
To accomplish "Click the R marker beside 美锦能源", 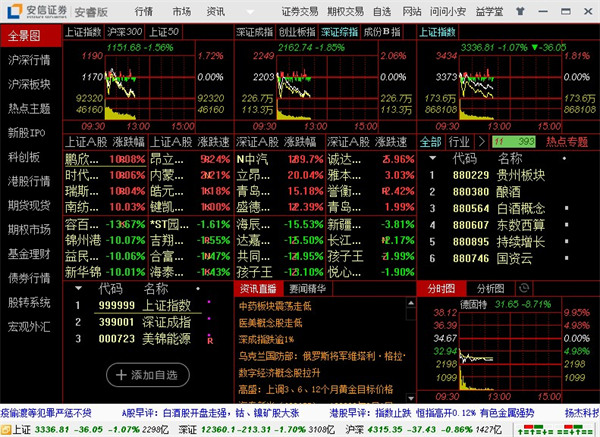I will click(x=210, y=341).
